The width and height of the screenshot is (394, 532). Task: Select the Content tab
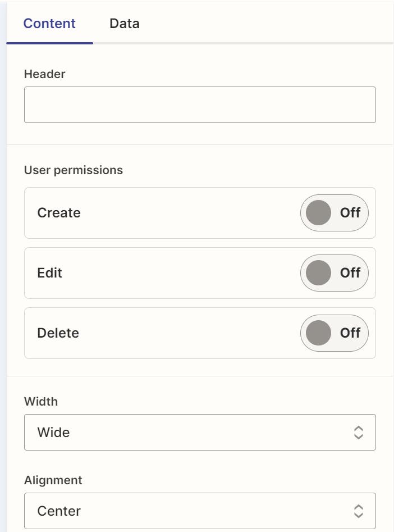tap(49, 24)
